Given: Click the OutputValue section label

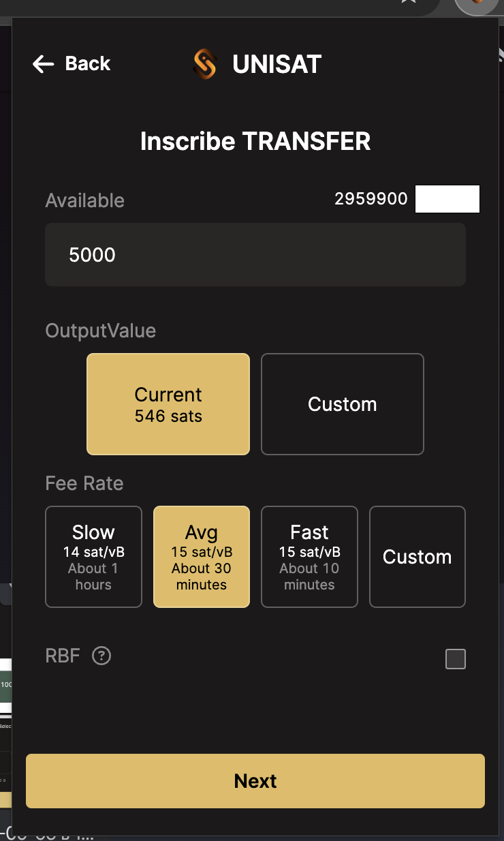Looking at the screenshot, I should (101, 331).
